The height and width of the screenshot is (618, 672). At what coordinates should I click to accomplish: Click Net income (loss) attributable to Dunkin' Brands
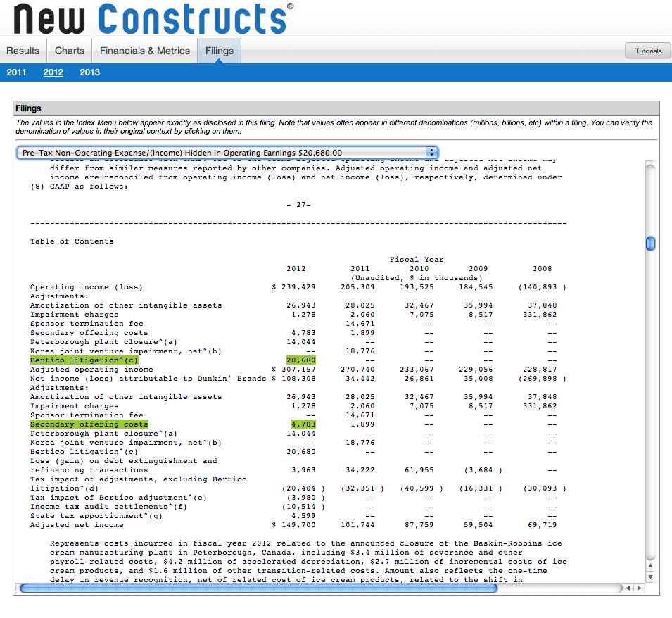148,379
